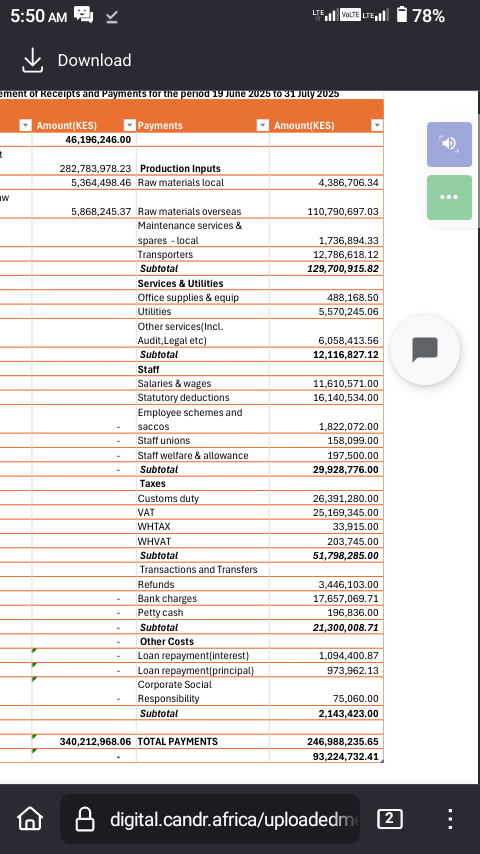Select the 2,143,423.00 subtotal amount
This screenshot has width=480, height=854.
(x=348, y=713)
